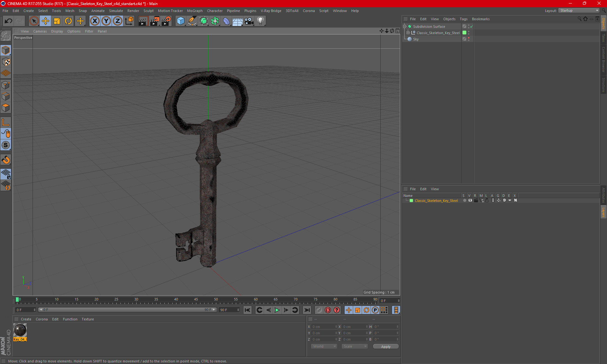This screenshot has height=364, width=607.
Task: Select the Scale tool
Action: (57, 21)
